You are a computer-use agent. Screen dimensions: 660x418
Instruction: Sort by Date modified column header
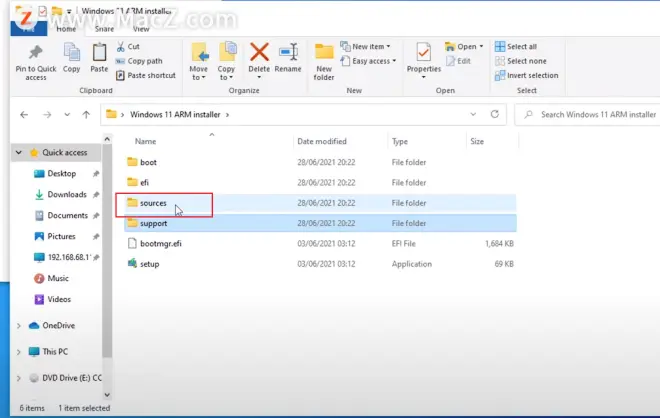coord(322,141)
